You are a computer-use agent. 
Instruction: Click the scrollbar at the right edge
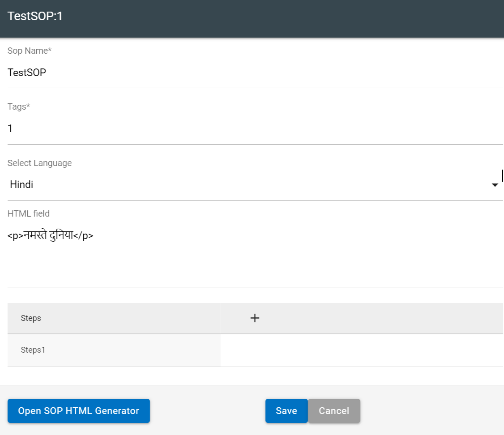(x=502, y=175)
